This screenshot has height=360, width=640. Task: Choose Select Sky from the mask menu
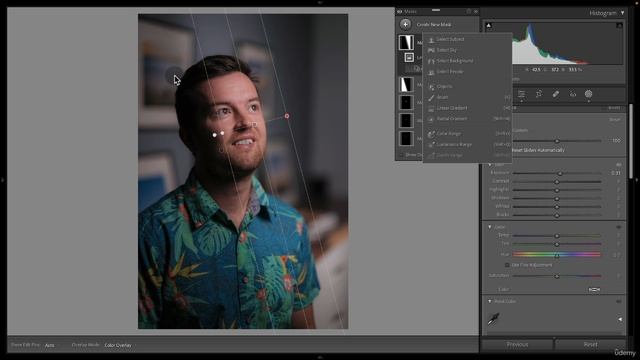tap(467, 50)
